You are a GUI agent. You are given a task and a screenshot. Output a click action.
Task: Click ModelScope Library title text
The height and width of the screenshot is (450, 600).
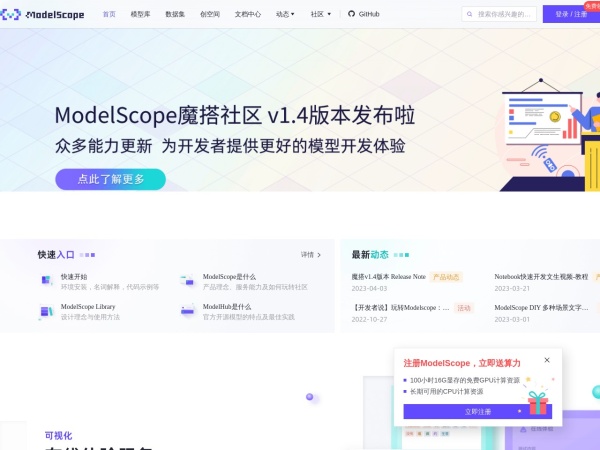(x=88, y=307)
